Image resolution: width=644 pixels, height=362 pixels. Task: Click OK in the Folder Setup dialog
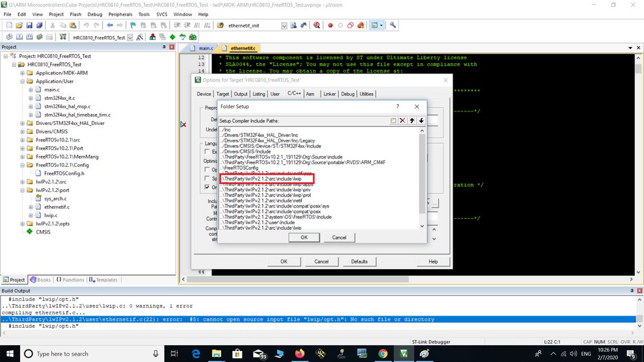304,238
